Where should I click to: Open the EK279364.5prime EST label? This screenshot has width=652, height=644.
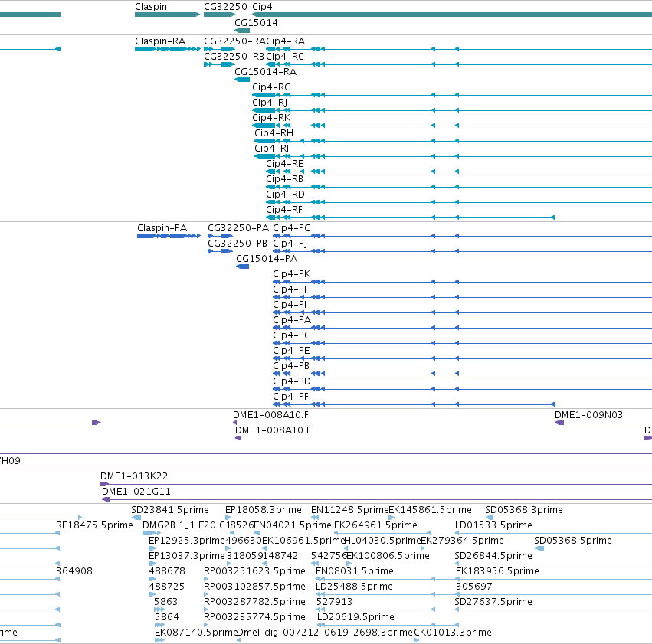tap(463, 541)
